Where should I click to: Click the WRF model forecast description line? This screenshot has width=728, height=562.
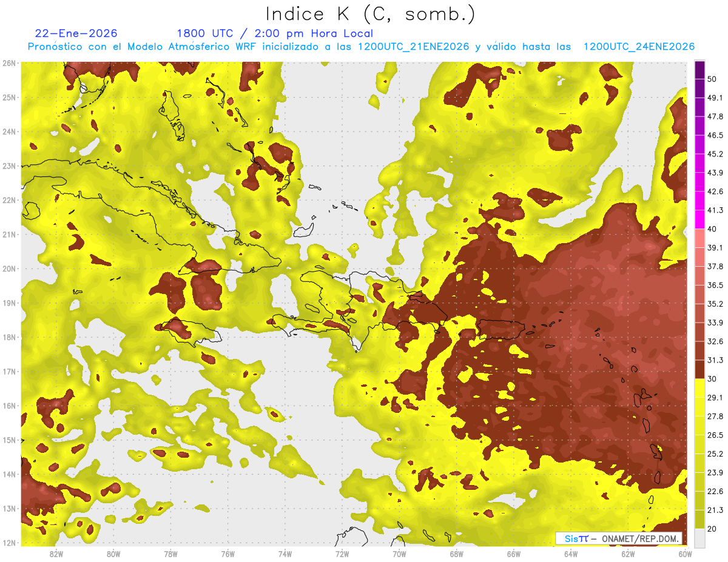362,47
